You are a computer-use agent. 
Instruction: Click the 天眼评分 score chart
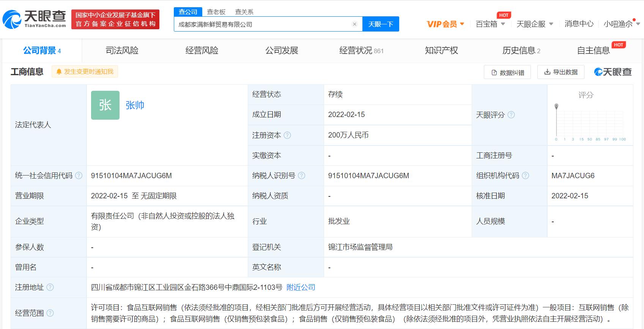(590, 122)
